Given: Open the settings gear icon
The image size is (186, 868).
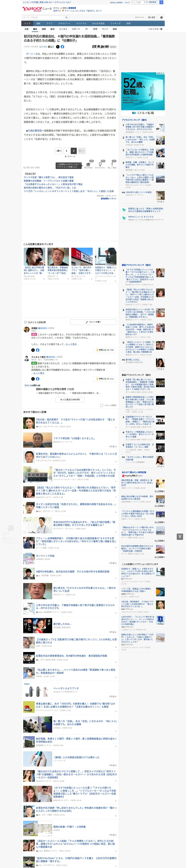Looking at the screenshot, I should tap(161, 18).
